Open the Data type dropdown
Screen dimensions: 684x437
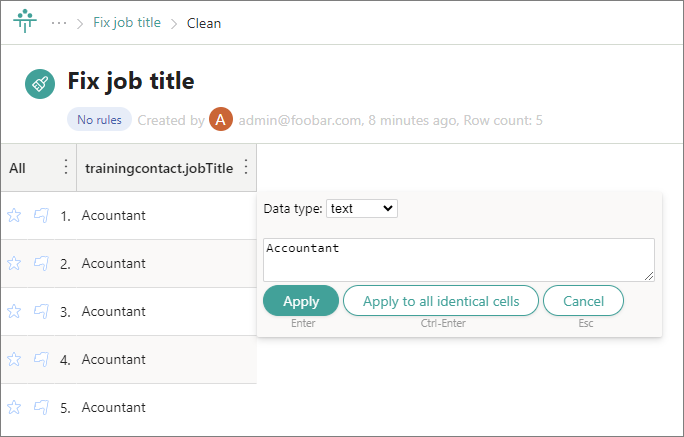coord(362,208)
